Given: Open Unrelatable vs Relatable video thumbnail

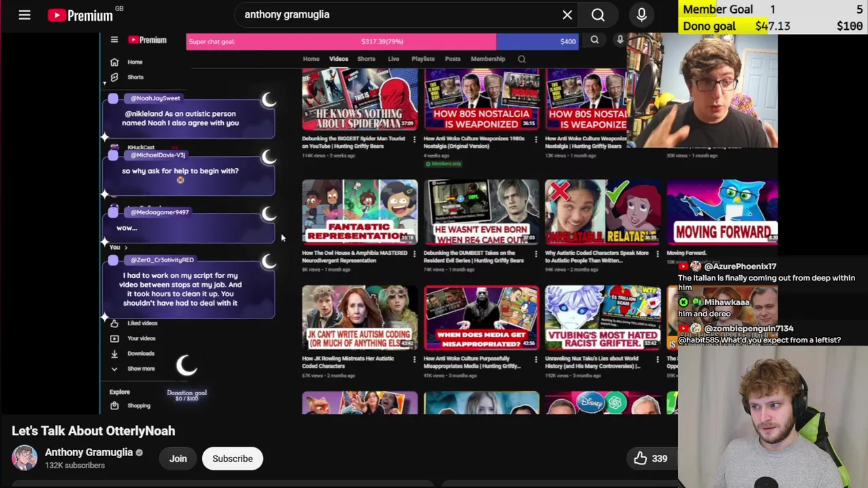Looking at the screenshot, I should (x=603, y=211).
